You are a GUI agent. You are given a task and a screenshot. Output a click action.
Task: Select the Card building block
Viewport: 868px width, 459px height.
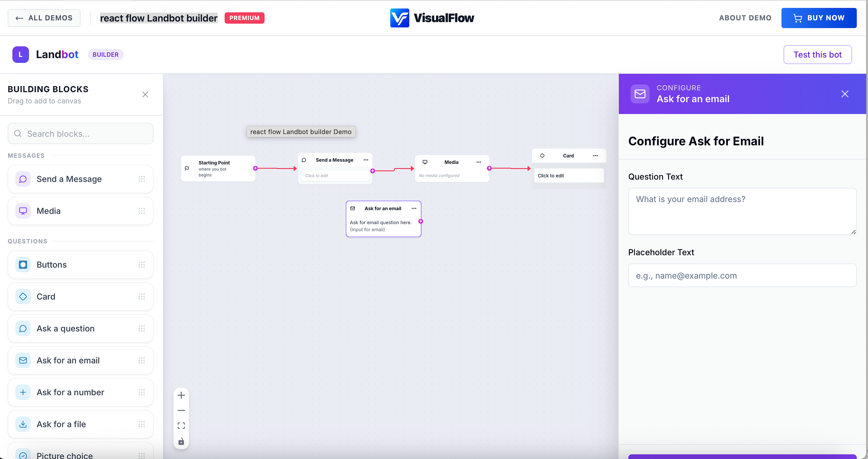(80, 296)
